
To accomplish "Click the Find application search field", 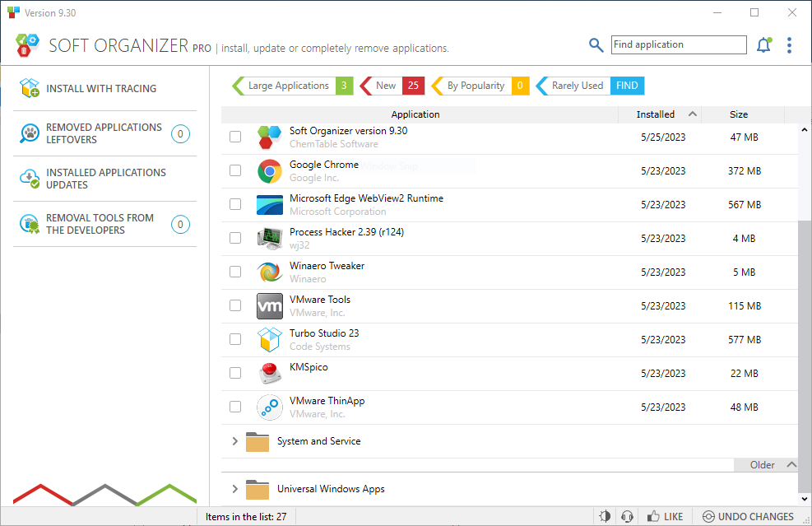I will (x=679, y=44).
